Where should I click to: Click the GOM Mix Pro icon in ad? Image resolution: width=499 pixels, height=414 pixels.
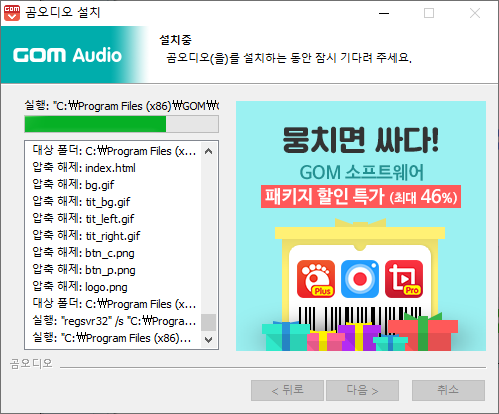[x=404, y=279]
